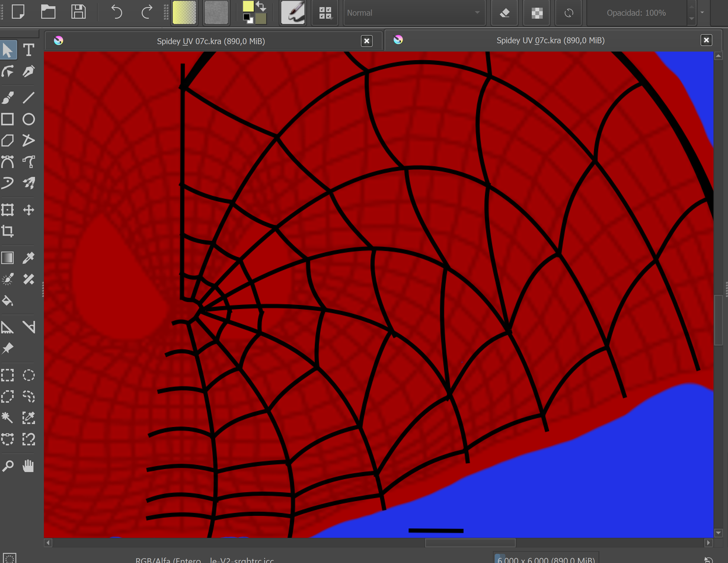The height and width of the screenshot is (563, 728).
Task: Select the Zoom magnifier tool
Action: pyautogui.click(x=8, y=466)
